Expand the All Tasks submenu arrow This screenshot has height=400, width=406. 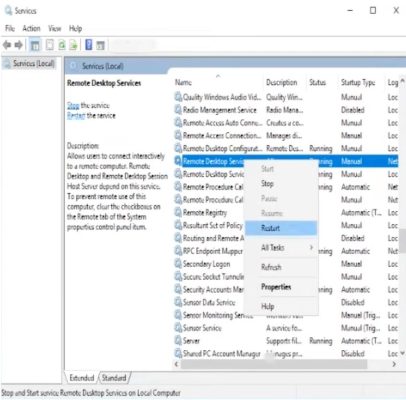point(311,247)
